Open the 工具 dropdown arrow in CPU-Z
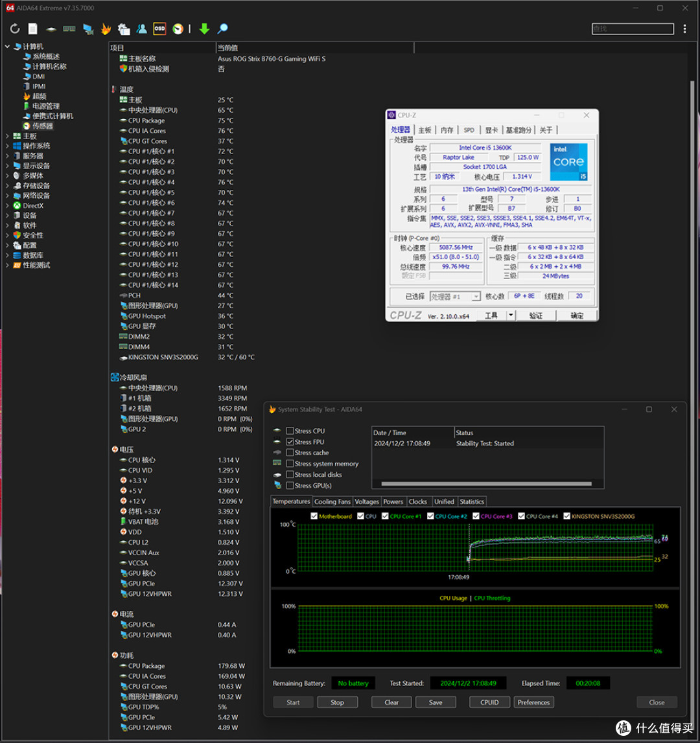 coord(511,315)
